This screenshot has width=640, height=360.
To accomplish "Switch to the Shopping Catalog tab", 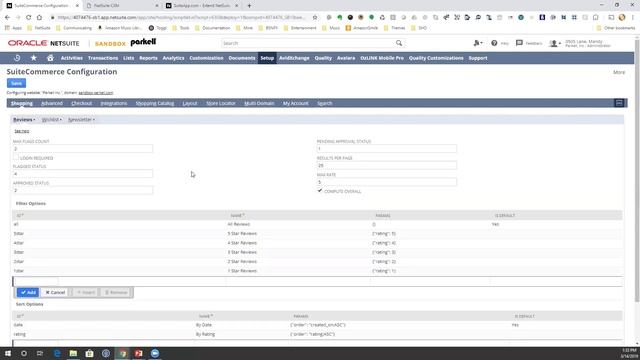I will pyautogui.click(x=155, y=103).
